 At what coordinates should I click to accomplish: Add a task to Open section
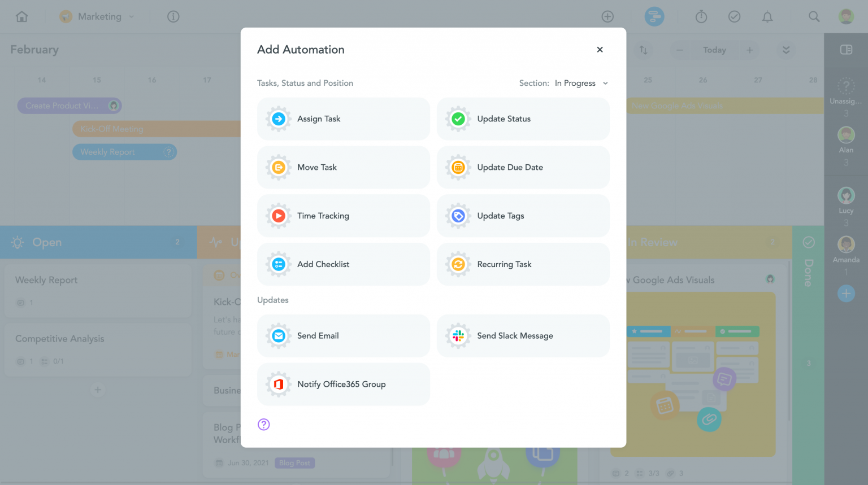pyautogui.click(x=98, y=390)
